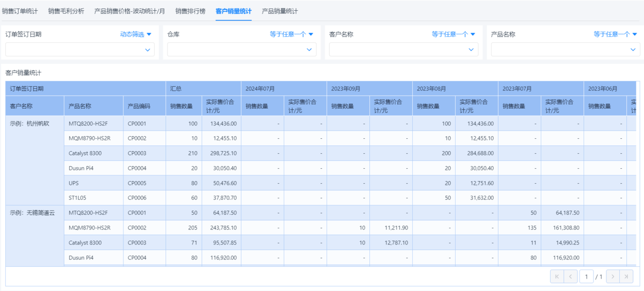Open 等于任意一个 dropdown for 产品名称
The image size is (644, 291).
coord(616,34)
